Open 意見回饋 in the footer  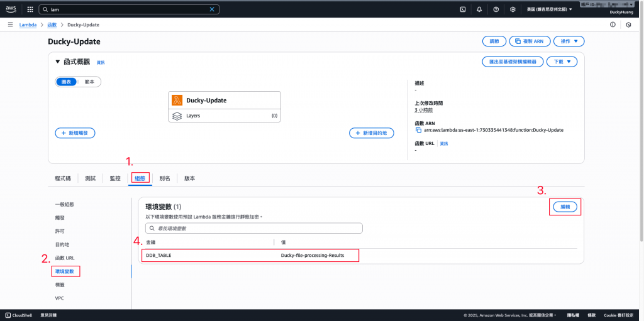tap(48, 315)
